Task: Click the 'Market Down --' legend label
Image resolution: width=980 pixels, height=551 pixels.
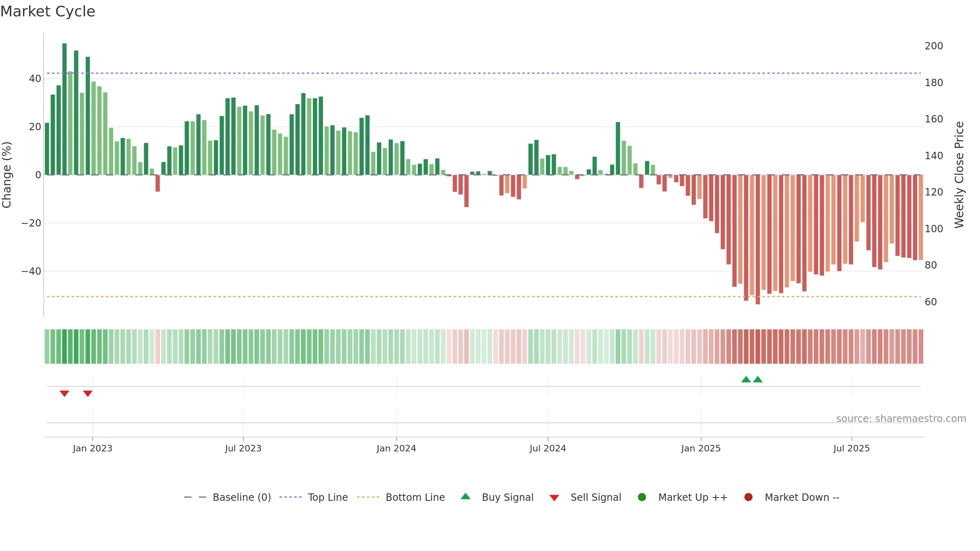Action: [x=802, y=498]
